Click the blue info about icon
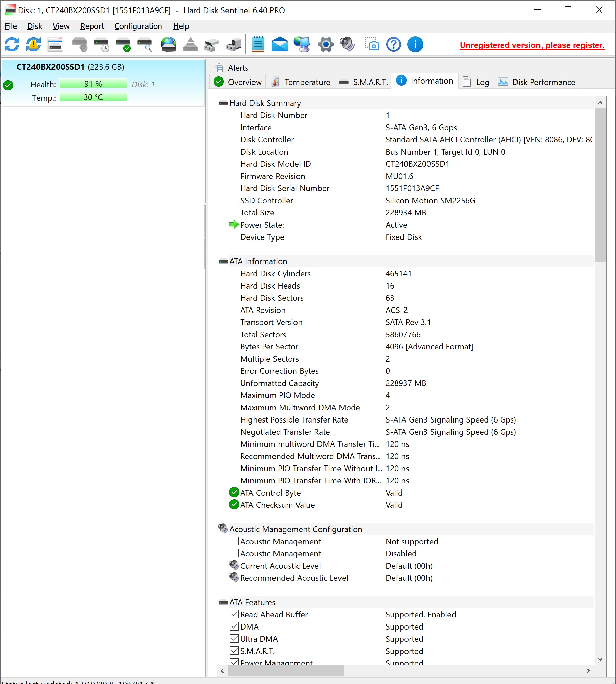Image resolution: width=616 pixels, height=684 pixels. [x=415, y=44]
